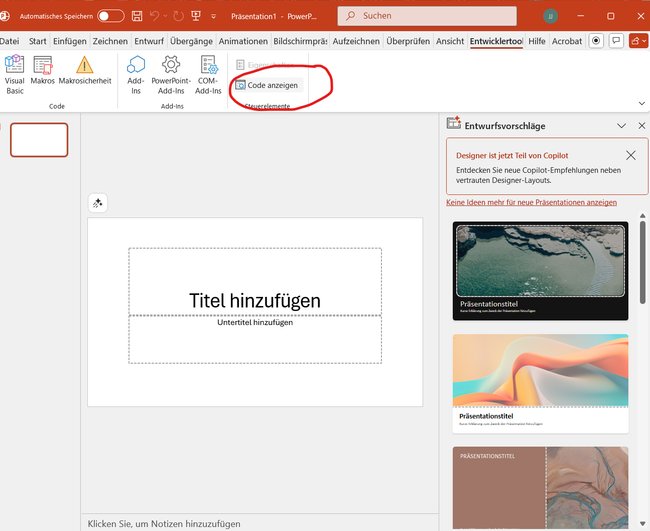650x531 pixels.
Task: Save the presentation with the disk icon
Action: coord(137,16)
